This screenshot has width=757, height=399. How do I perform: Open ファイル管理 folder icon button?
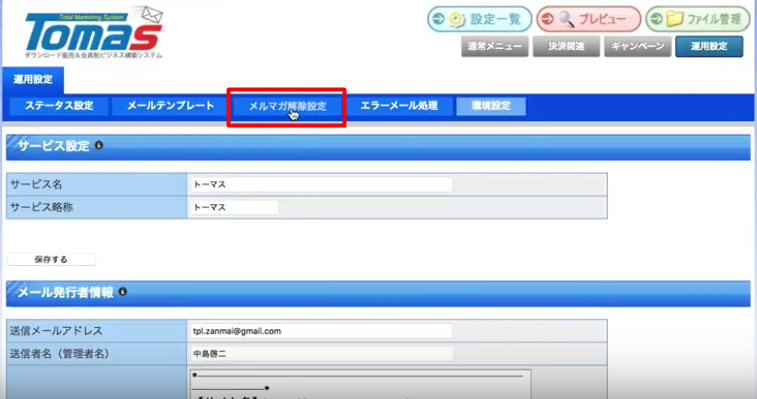tap(698, 19)
